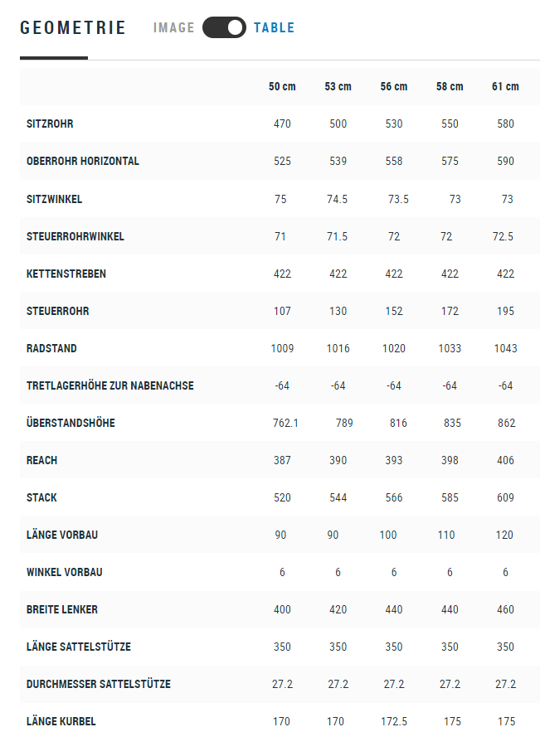540x756 pixels.
Task: Click the 61 cm column header
Action: (x=505, y=86)
